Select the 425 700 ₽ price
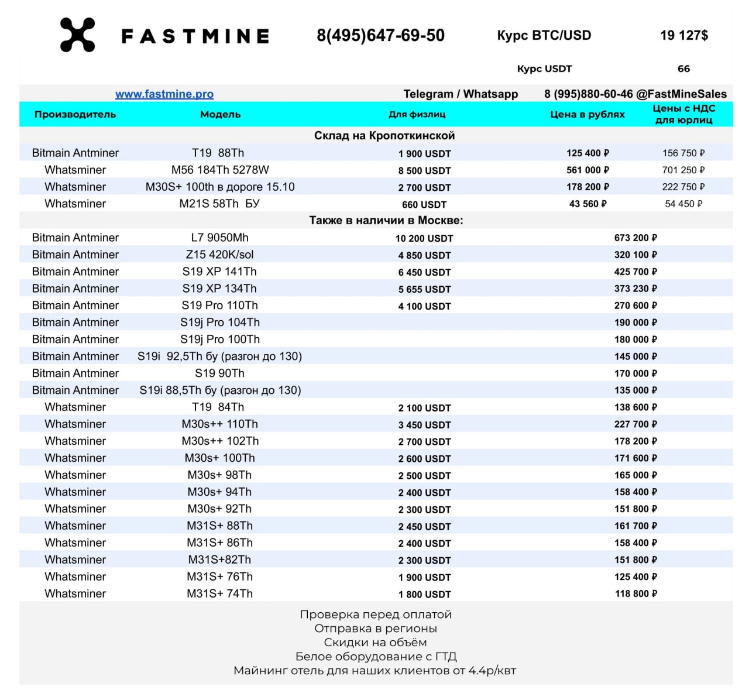This screenshot has width=749, height=700. pyautogui.click(x=635, y=272)
